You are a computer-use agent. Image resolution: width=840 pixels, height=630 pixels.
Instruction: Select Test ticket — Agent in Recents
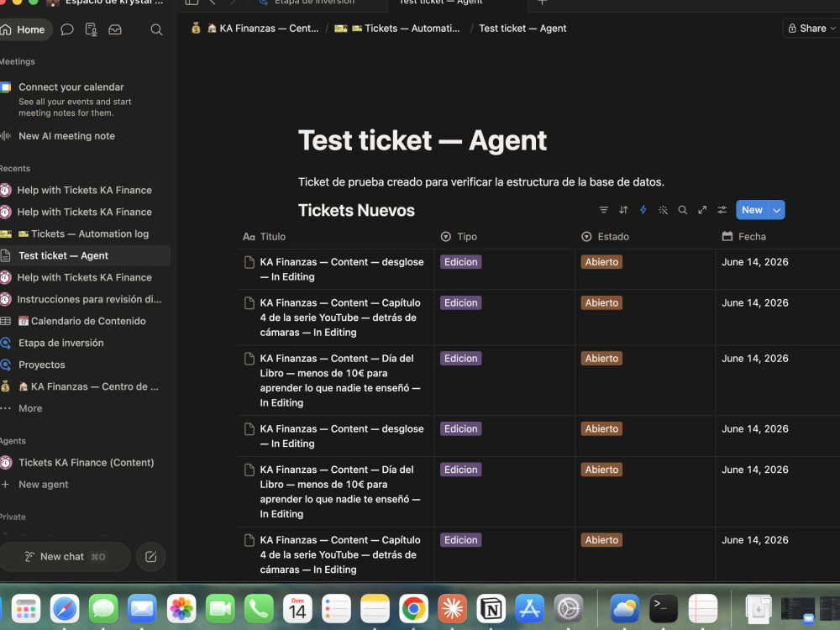coord(83,256)
